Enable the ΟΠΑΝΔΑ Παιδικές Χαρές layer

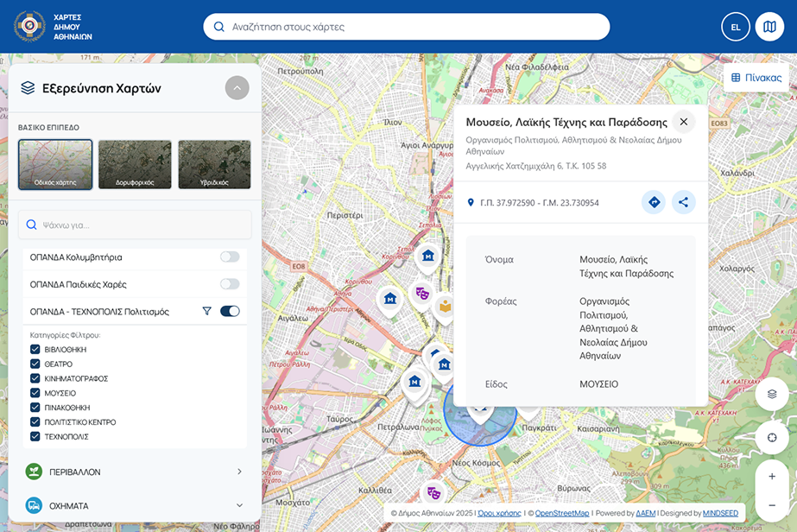coord(229,284)
